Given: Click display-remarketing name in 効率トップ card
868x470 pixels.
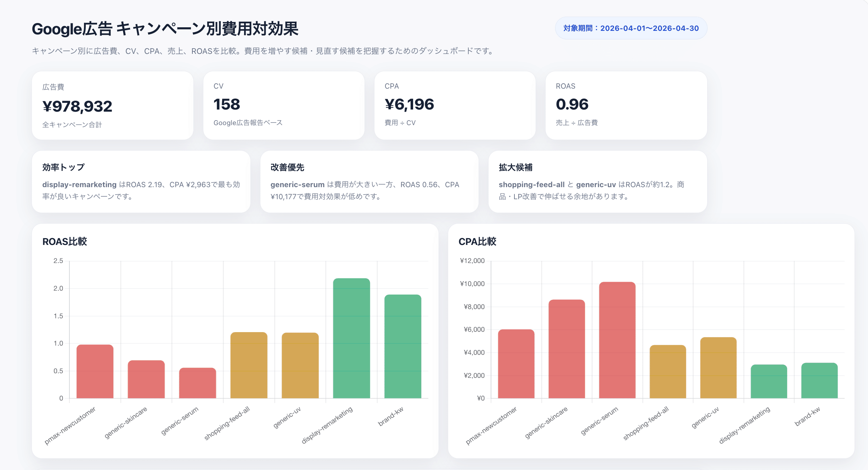Looking at the screenshot, I should tap(79, 185).
